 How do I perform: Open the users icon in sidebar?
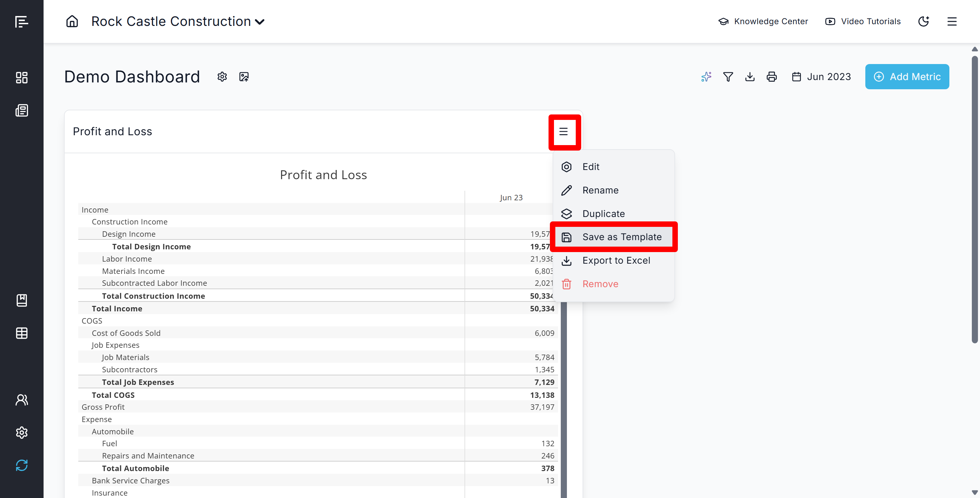[22, 400]
